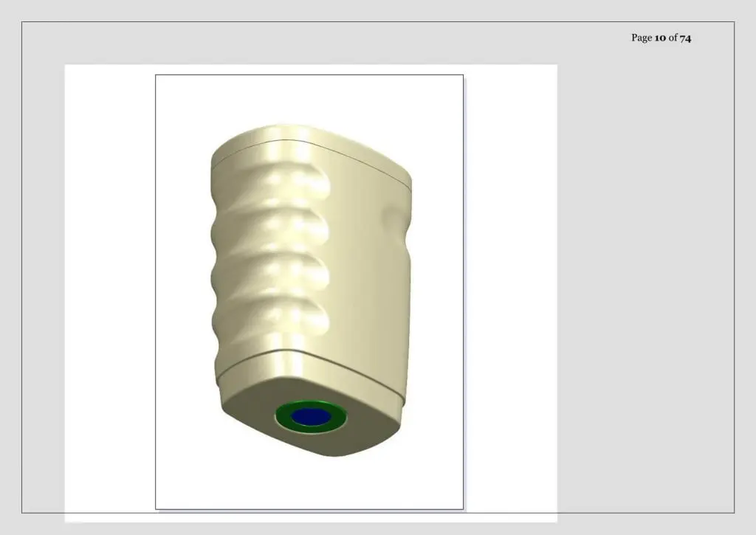This screenshot has width=756, height=535.
Task: Select the lower band above the grip base
Action: click(x=309, y=371)
